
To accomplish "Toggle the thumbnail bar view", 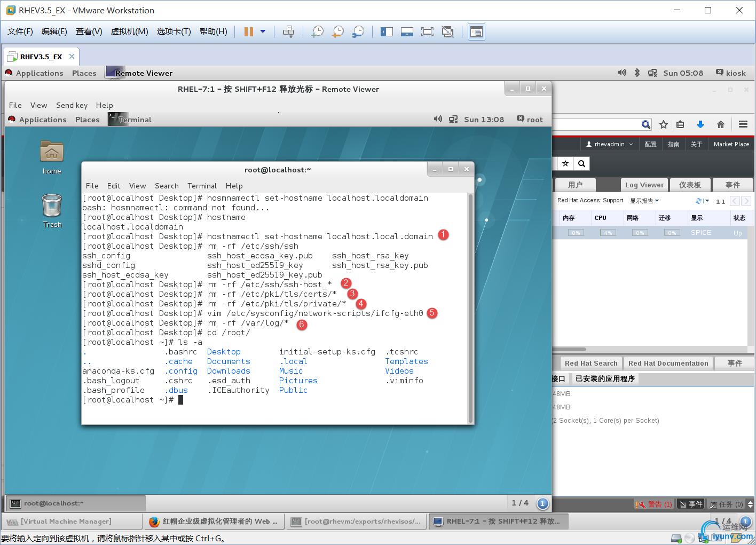I will (407, 32).
